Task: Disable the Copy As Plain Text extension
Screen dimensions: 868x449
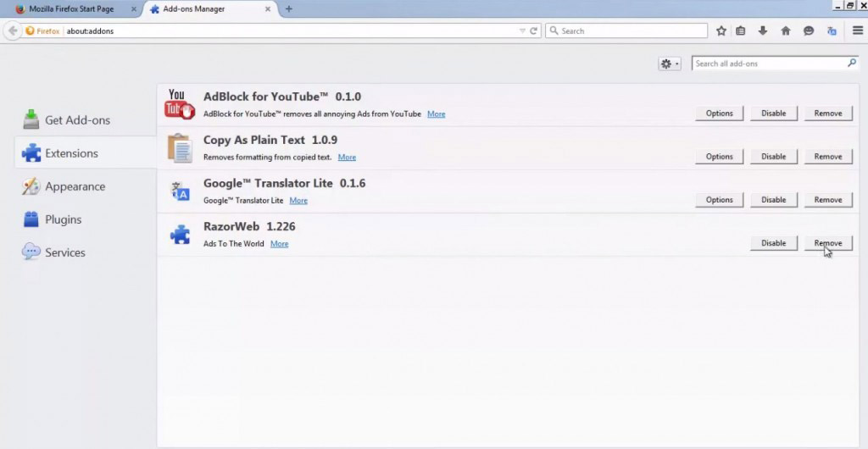Action: [773, 157]
